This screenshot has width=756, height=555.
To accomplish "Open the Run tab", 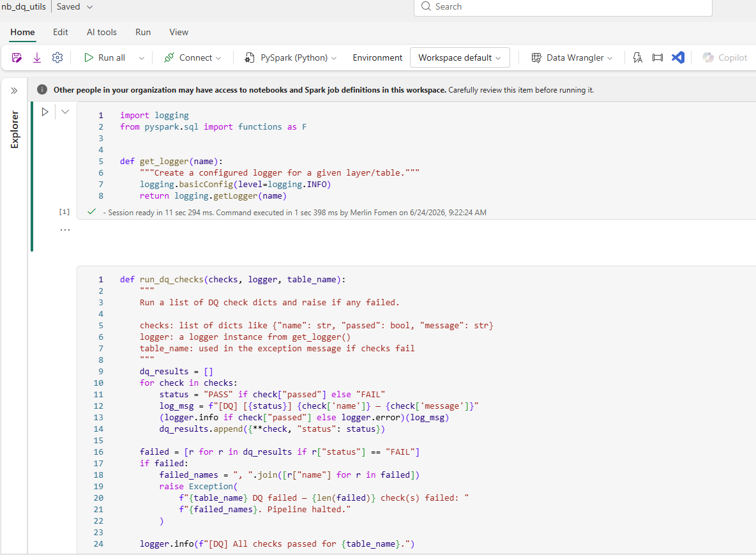I will click(143, 33).
